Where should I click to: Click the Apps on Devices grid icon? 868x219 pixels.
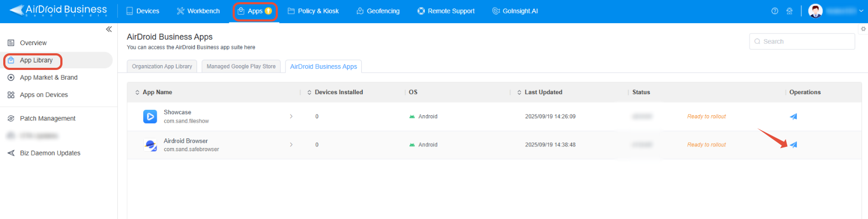11,95
